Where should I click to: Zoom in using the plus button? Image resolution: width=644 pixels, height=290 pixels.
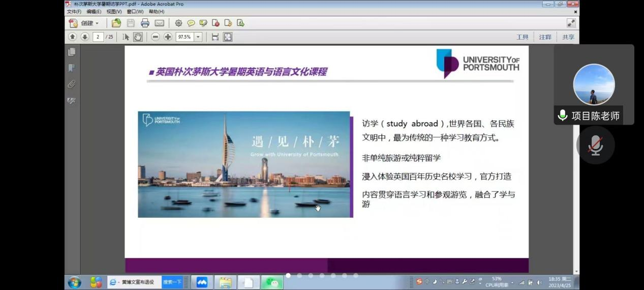tap(168, 37)
